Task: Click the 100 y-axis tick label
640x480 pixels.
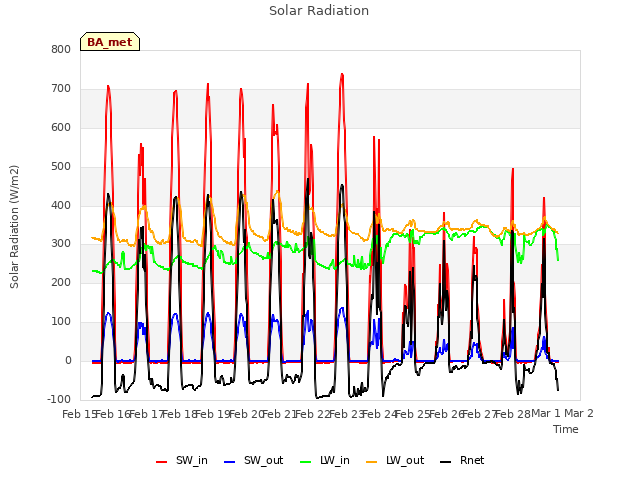Action: [61, 322]
